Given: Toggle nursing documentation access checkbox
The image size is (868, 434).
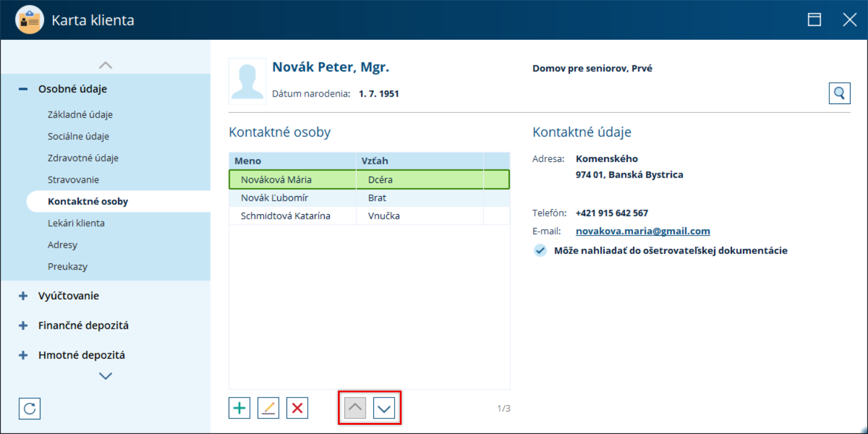Looking at the screenshot, I should [x=540, y=251].
